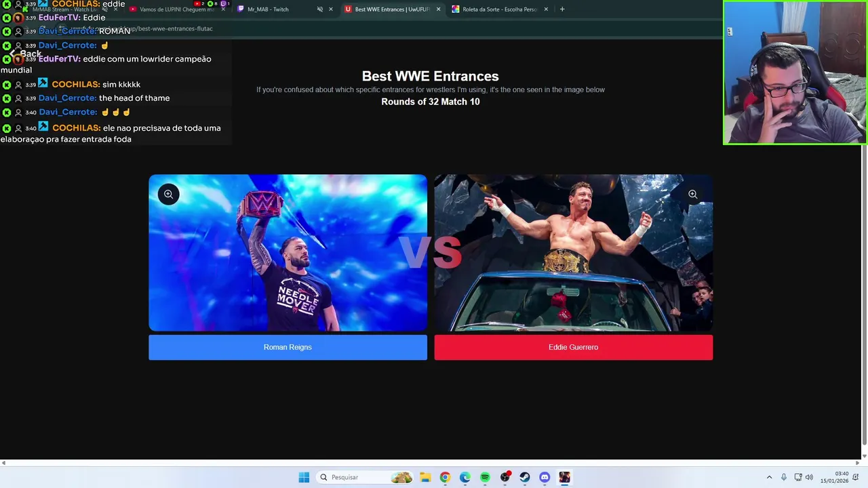
Task: Click chat message 'the head of thame'
Action: point(134,98)
